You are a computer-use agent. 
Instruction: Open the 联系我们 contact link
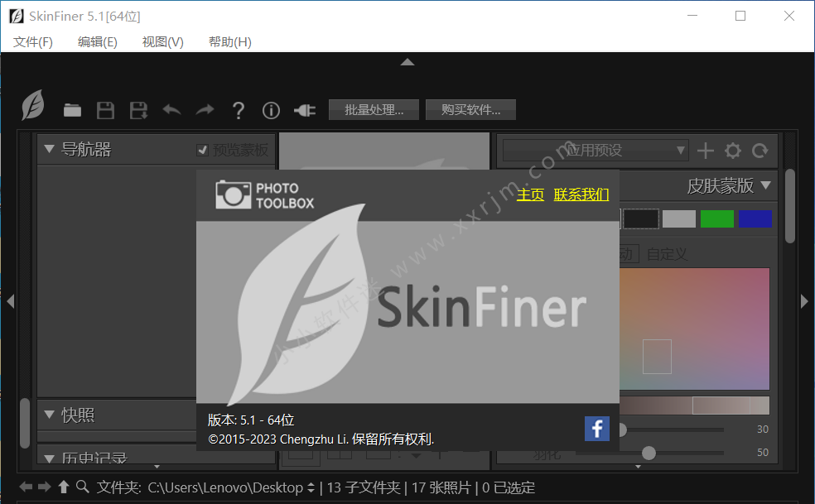(581, 194)
